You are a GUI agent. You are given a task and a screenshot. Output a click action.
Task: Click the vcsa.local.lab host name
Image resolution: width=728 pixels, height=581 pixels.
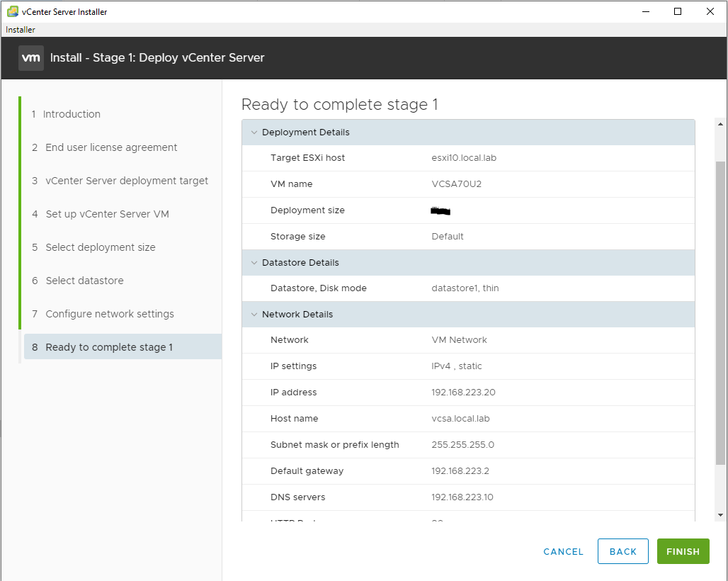pos(460,419)
